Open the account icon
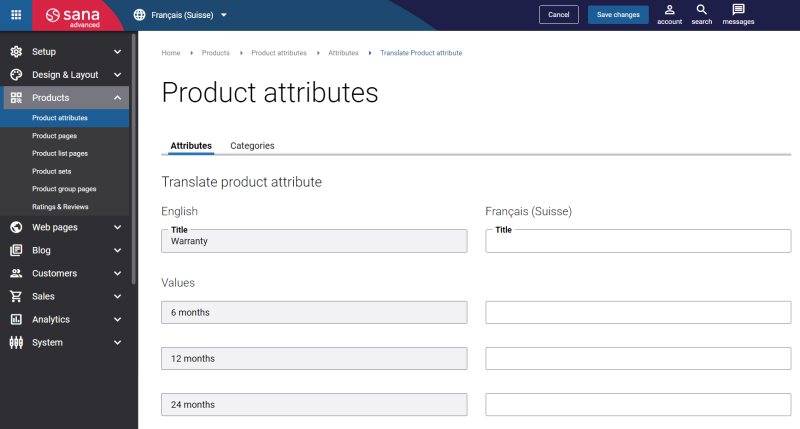 pyautogui.click(x=669, y=15)
